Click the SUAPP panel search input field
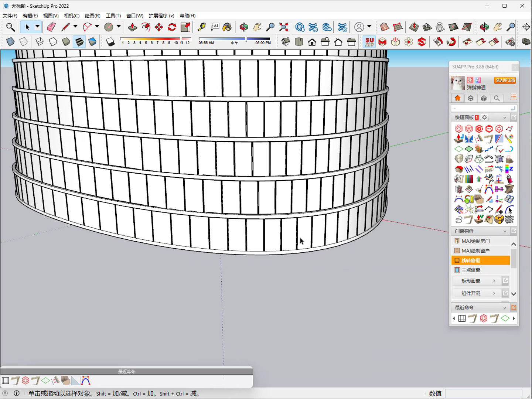 point(480,109)
